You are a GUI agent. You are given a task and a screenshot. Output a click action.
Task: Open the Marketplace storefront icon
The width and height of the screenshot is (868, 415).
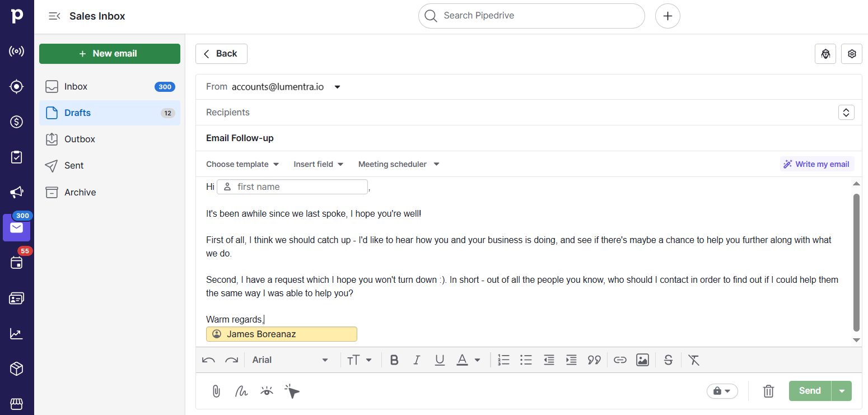(x=17, y=404)
